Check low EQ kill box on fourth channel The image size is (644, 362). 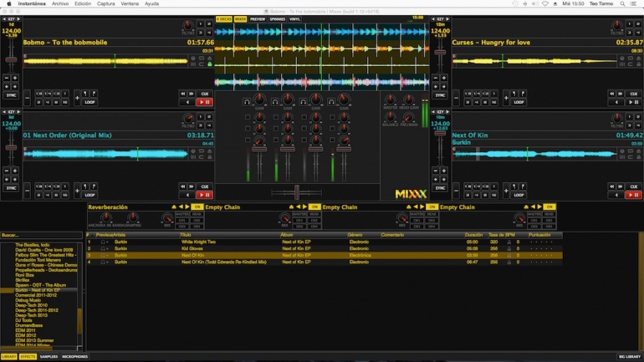pyautogui.click(x=332, y=140)
